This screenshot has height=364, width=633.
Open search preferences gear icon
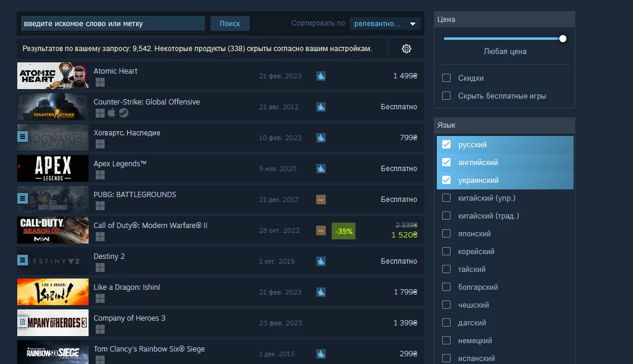click(406, 49)
